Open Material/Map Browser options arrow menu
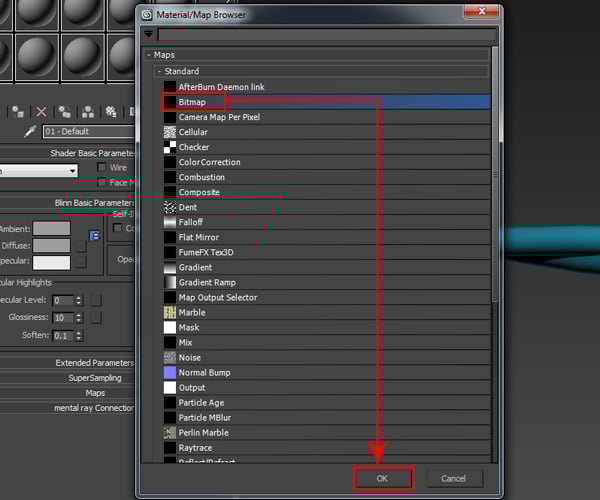This screenshot has height=500, width=600. click(148, 34)
